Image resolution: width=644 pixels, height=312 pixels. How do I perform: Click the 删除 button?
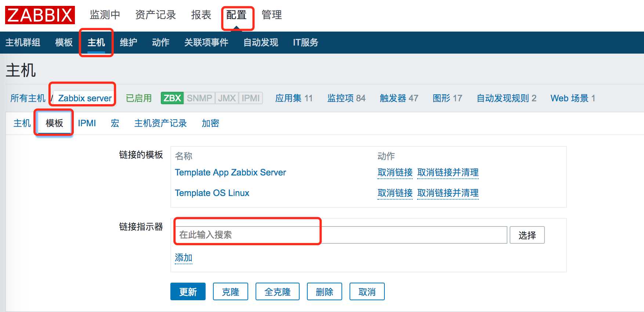point(325,292)
